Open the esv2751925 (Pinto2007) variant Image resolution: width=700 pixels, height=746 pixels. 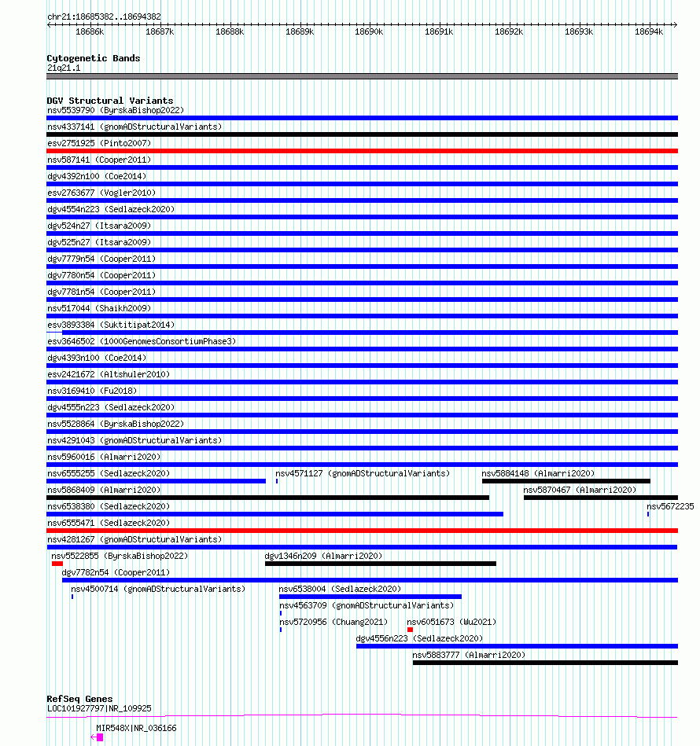(99, 143)
